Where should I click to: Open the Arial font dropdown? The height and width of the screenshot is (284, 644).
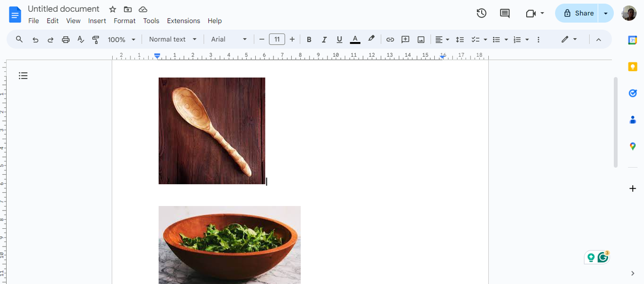click(229, 39)
